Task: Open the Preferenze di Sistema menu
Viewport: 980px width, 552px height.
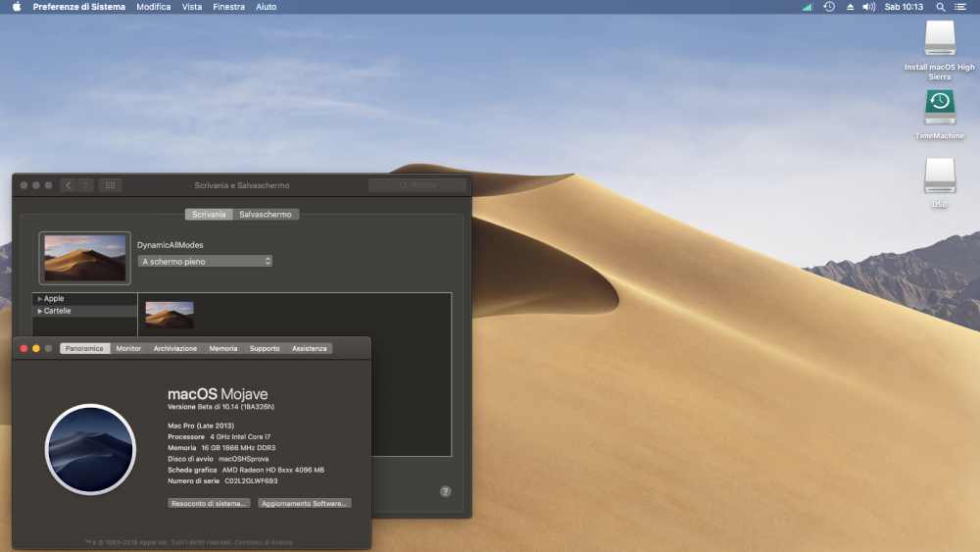Action: [x=78, y=7]
